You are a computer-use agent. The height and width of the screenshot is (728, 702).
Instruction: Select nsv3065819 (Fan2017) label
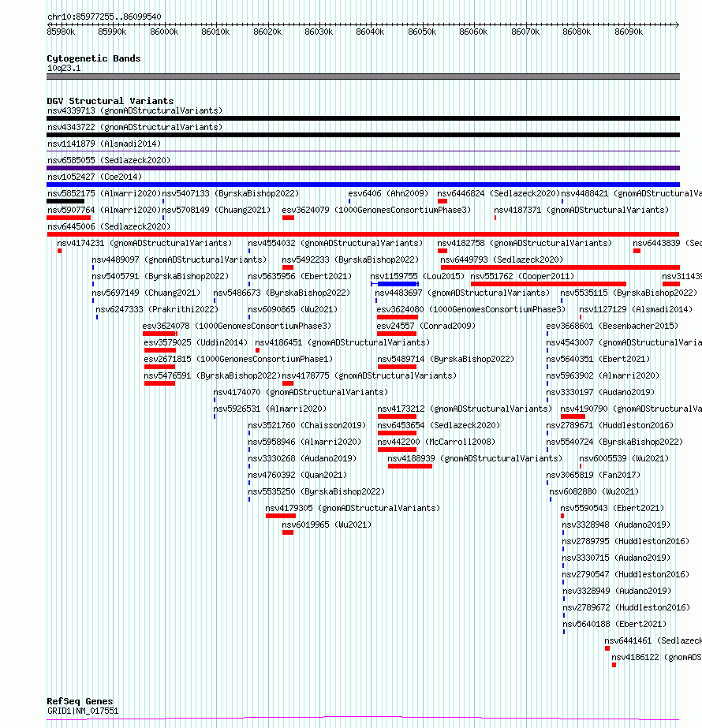(593, 475)
